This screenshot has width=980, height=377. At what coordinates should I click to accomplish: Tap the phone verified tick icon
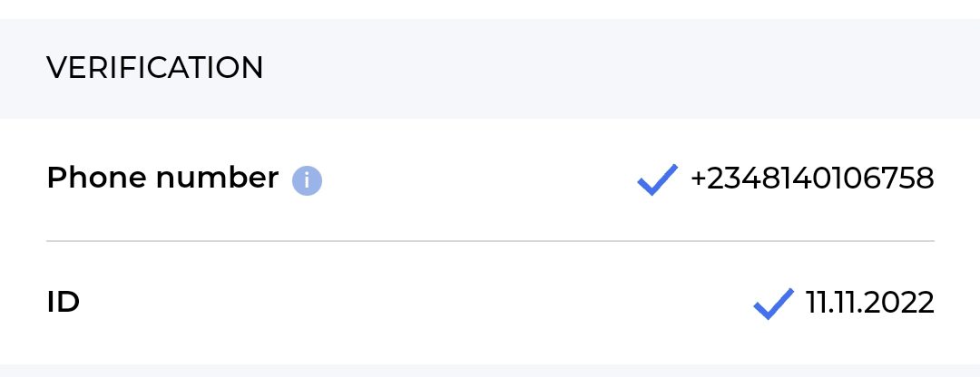(x=657, y=179)
